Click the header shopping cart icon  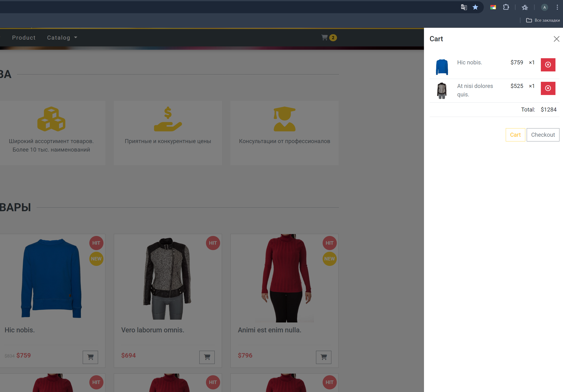[325, 37]
